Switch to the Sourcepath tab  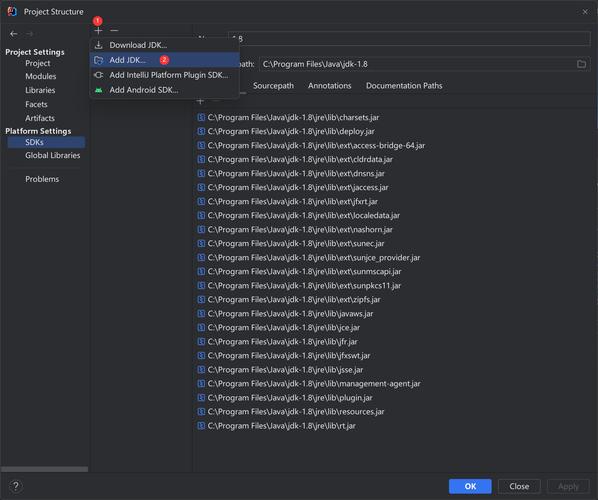pyautogui.click(x=273, y=86)
